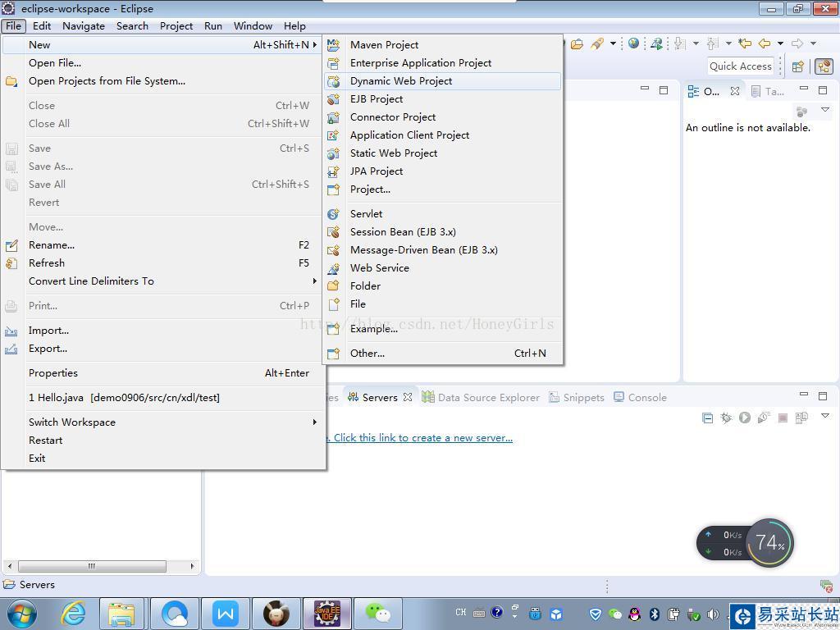Click Open Projects from File System...

(x=163, y=81)
